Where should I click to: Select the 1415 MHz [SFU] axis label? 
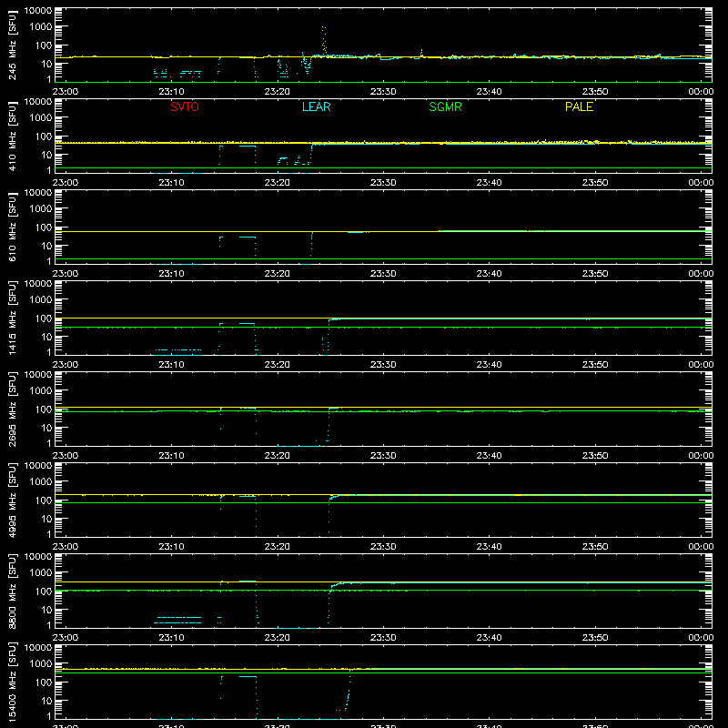(x=12, y=318)
